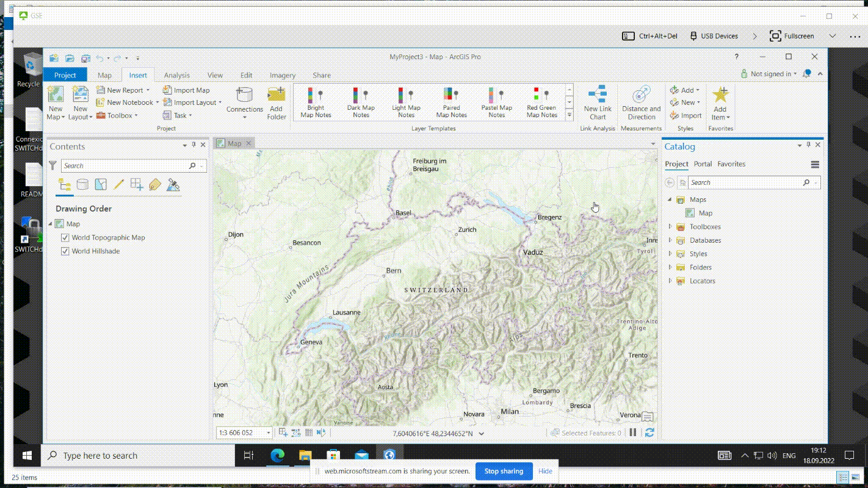Click Stop sharing button
The image size is (868, 488).
pos(504,471)
